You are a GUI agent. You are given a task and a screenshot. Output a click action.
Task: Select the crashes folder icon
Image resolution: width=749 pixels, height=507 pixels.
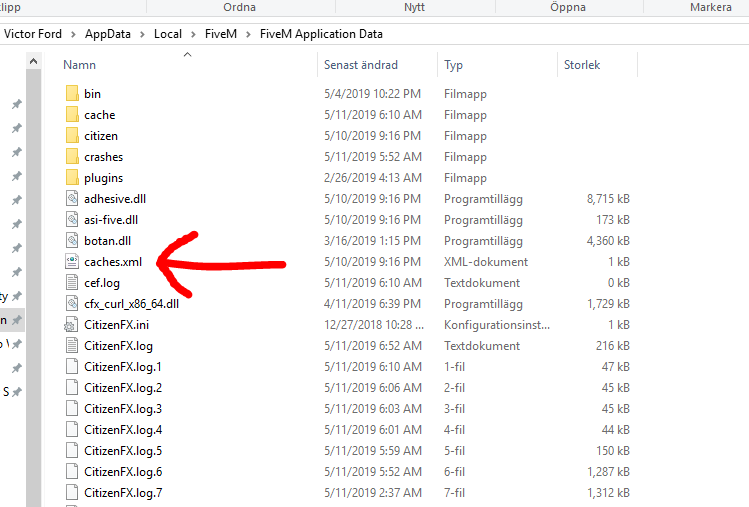72,156
